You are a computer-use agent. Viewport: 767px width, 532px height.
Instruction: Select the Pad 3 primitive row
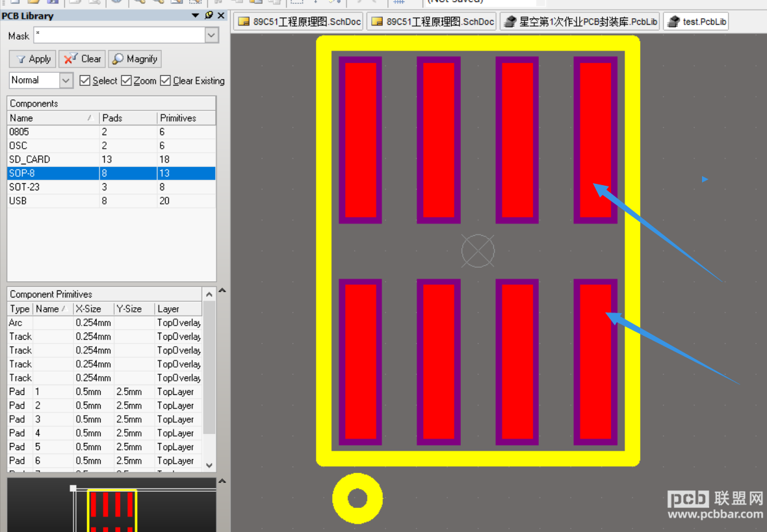point(105,419)
